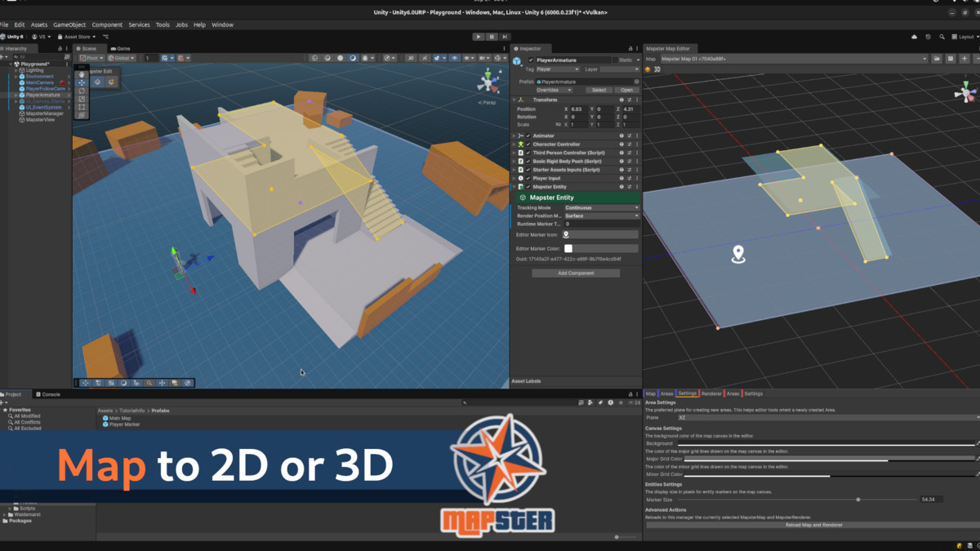
Task: Open the Layer dropdown in Inspector
Action: (619, 69)
